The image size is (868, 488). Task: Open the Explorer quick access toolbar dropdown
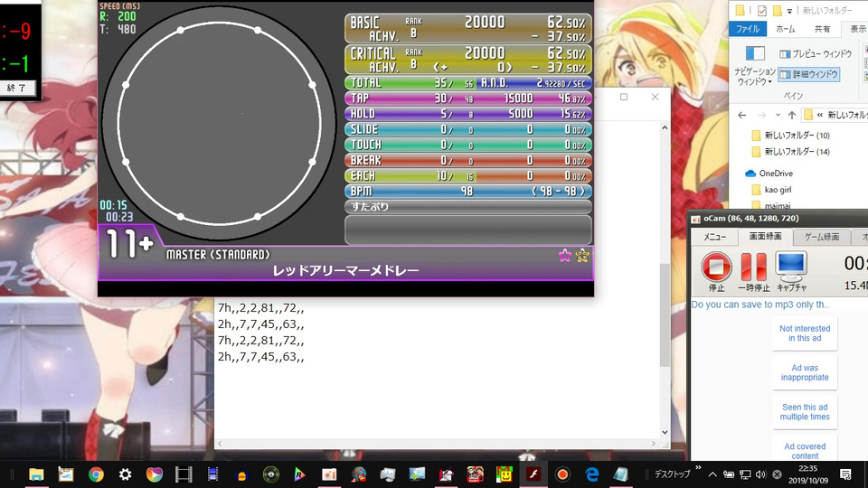pos(789,11)
